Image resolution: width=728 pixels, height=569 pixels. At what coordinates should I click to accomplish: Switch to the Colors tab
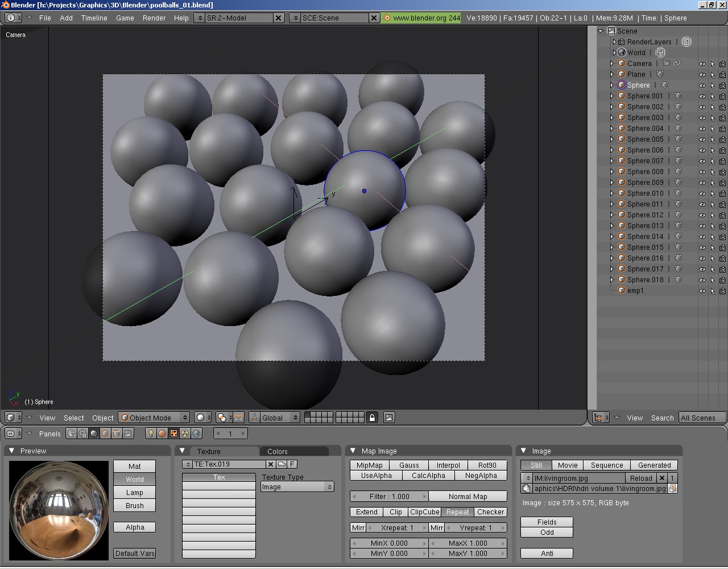[278, 451]
